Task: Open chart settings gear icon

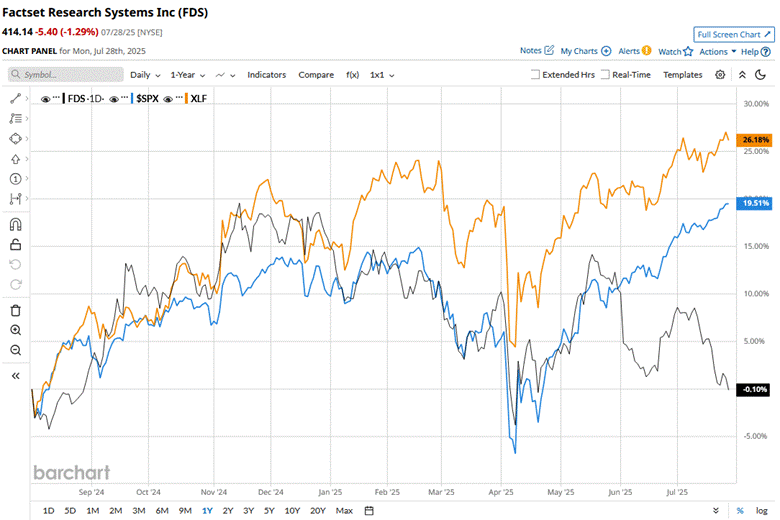Action: click(720, 75)
